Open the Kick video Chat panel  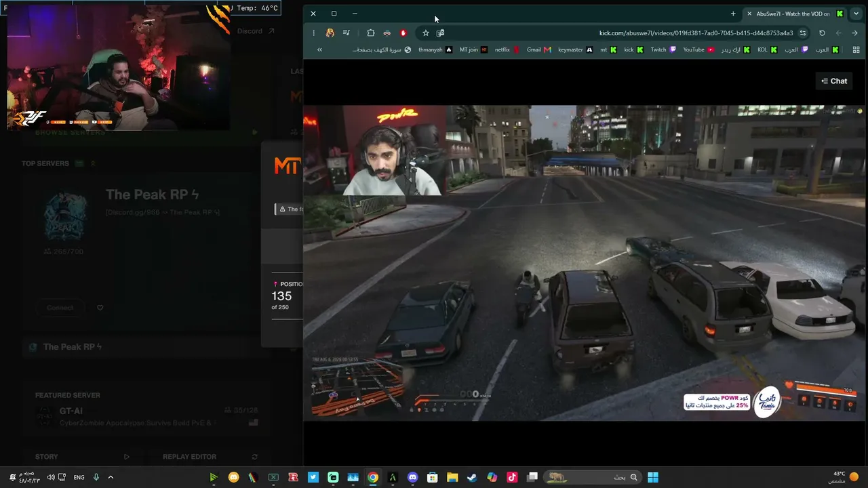pos(834,81)
